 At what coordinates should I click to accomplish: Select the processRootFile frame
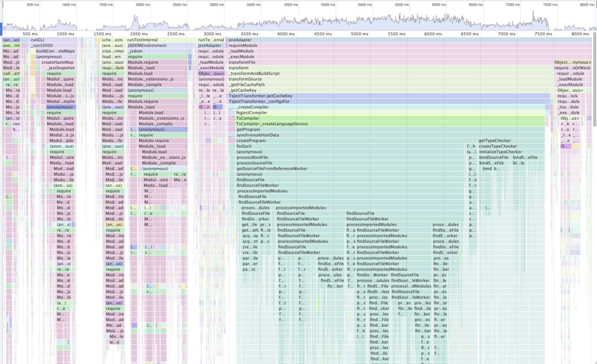[350, 157]
